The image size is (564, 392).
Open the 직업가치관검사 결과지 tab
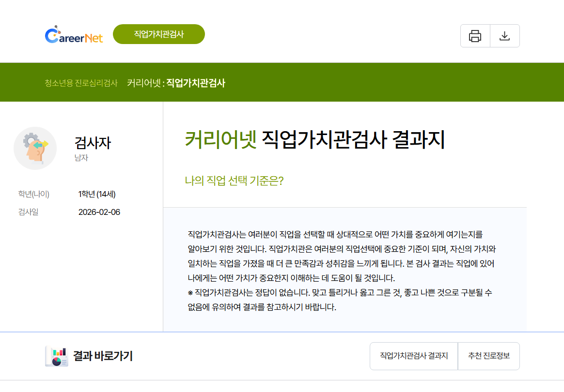pyautogui.click(x=414, y=356)
